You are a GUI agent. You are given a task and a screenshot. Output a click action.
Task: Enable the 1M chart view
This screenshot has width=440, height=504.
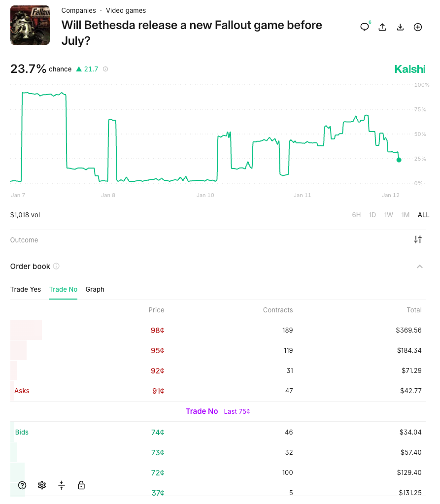[406, 215]
